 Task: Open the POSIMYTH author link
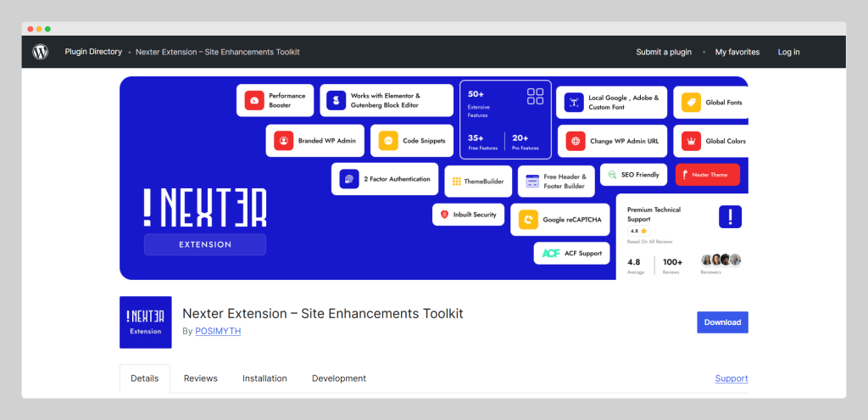[218, 332]
